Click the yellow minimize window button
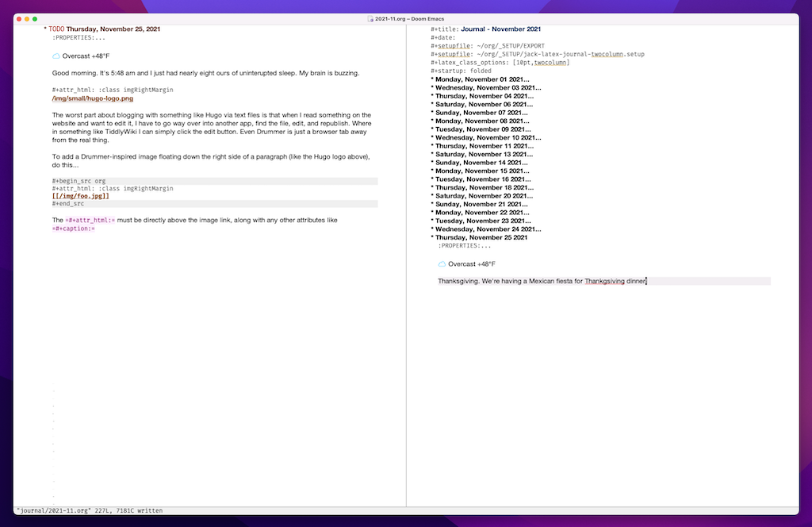812x527 pixels. point(26,18)
